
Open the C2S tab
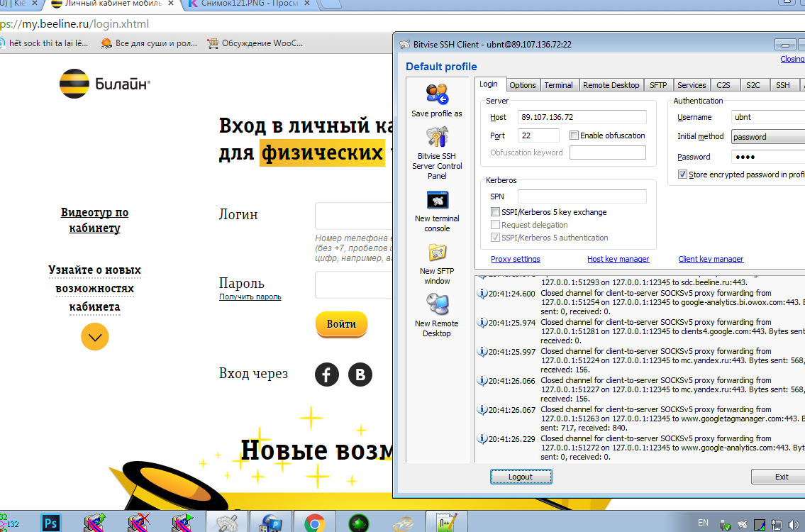tap(723, 85)
